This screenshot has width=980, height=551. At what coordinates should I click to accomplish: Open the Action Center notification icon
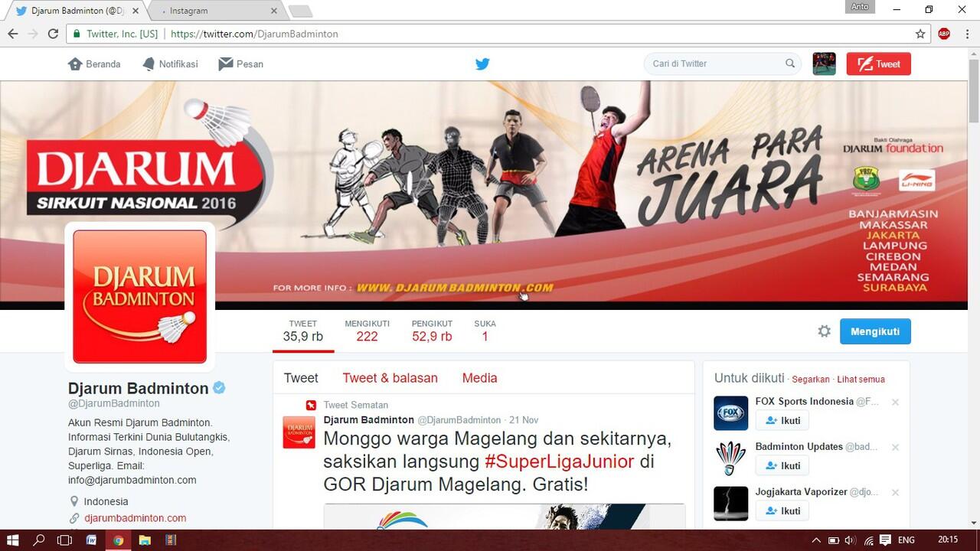885,540
